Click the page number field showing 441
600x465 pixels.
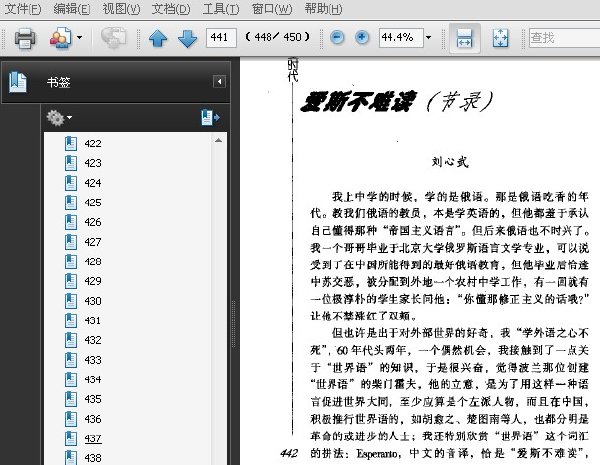(221, 38)
